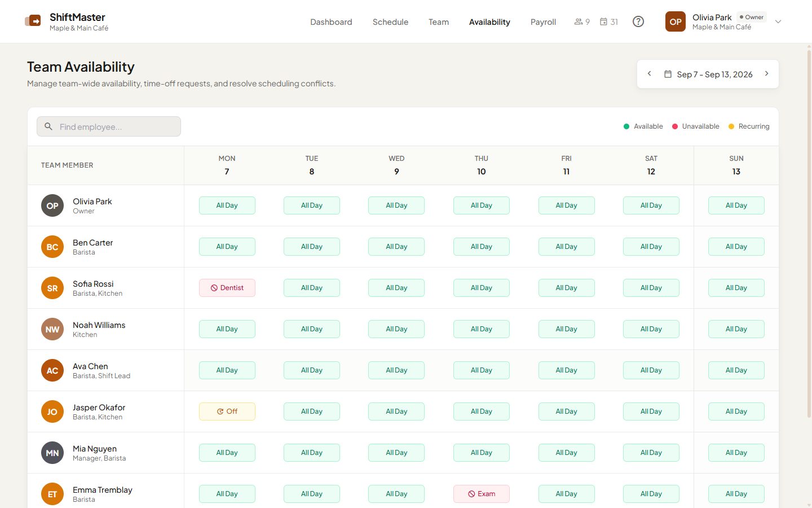
Task: Click Jasper Okafor's JO avatar
Action: (x=52, y=411)
